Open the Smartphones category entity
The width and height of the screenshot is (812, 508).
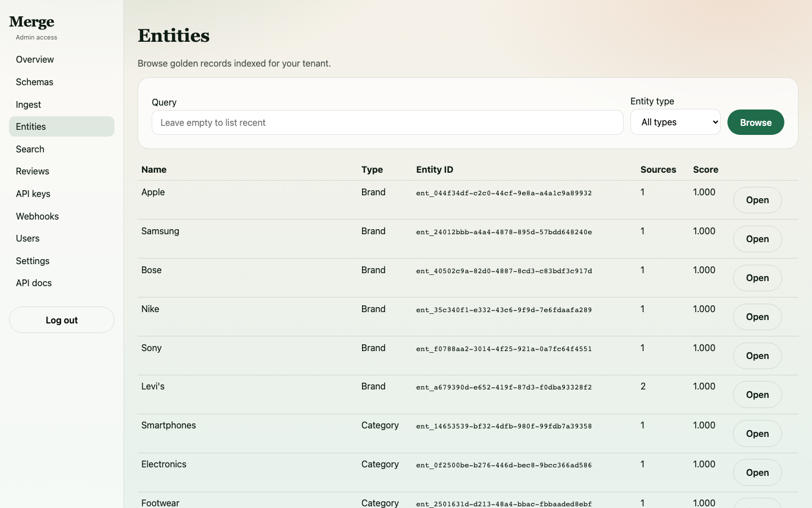757,433
